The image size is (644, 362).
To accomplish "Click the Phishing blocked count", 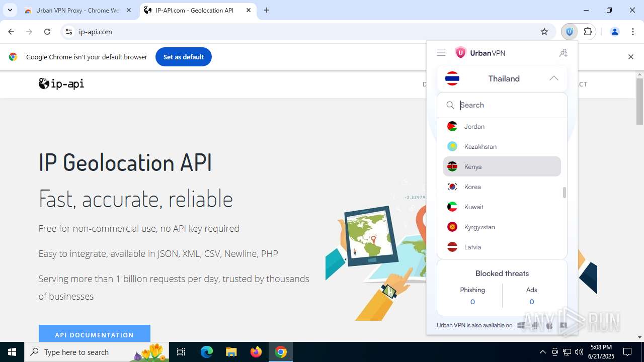I will (472, 302).
